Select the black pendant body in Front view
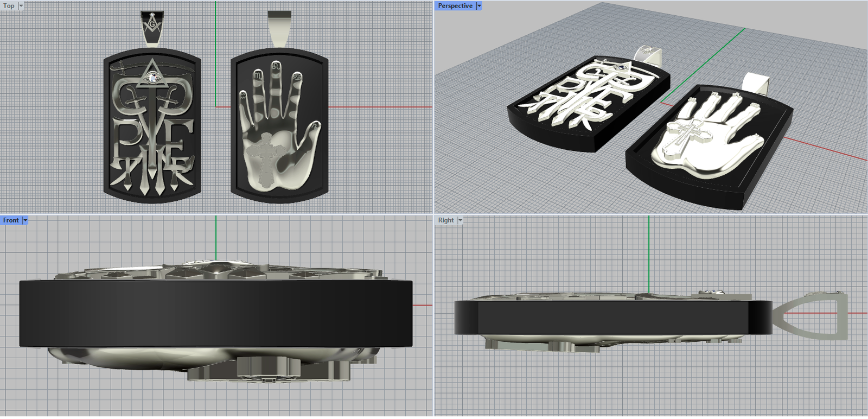The height and width of the screenshot is (419, 868). [216, 313]
